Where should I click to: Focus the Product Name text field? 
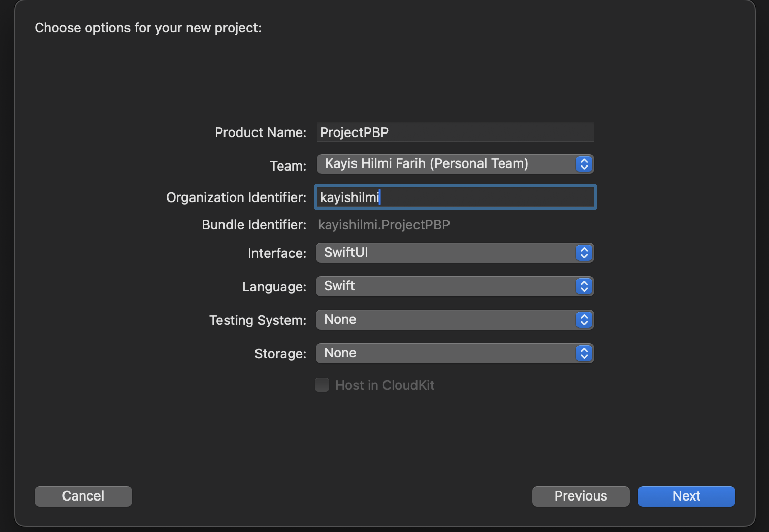tap(455, 132)
